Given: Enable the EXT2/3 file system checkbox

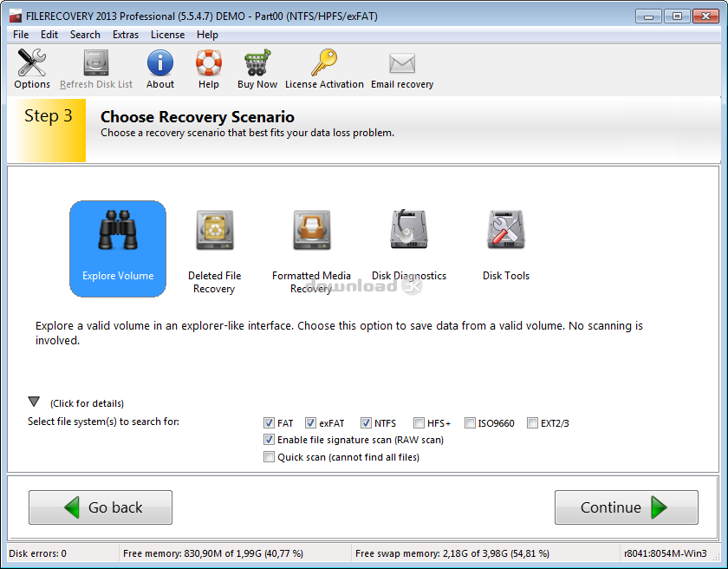Looking at the screenshot, I should click(532, 422).
